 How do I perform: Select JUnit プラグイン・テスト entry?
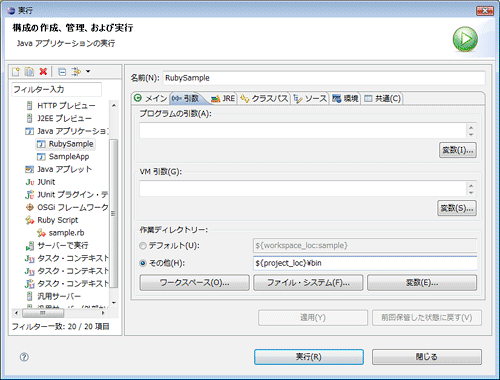73,194
